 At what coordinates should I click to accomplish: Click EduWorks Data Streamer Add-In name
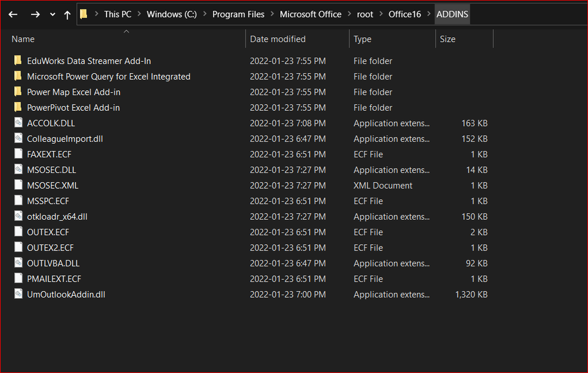coord(89,61)
